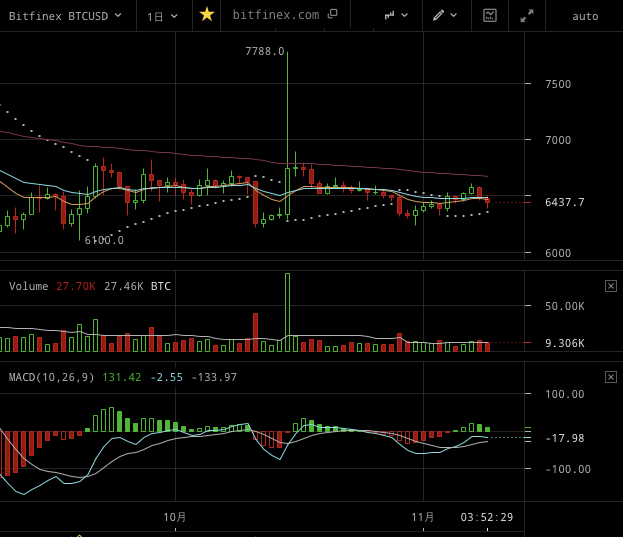The image size is (623, 537).
Task: Open the bitfinex.com external link
Action: [276, 15]
